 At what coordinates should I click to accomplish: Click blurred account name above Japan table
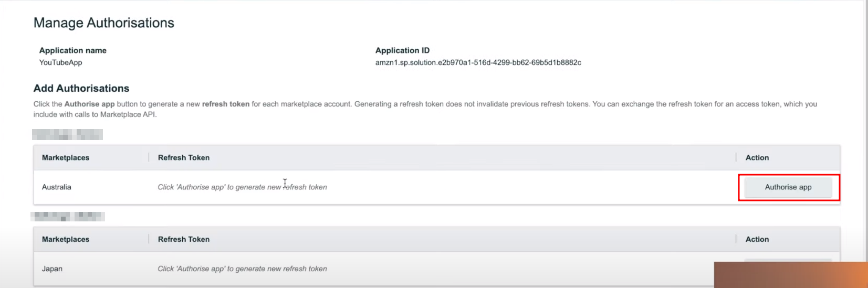point(67,216)
